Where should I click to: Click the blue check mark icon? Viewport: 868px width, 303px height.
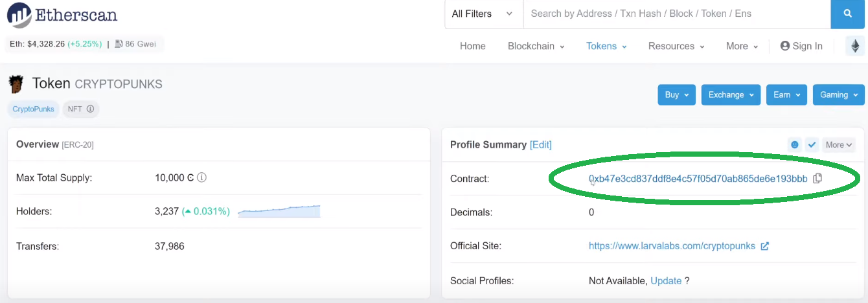coord(812,145)
